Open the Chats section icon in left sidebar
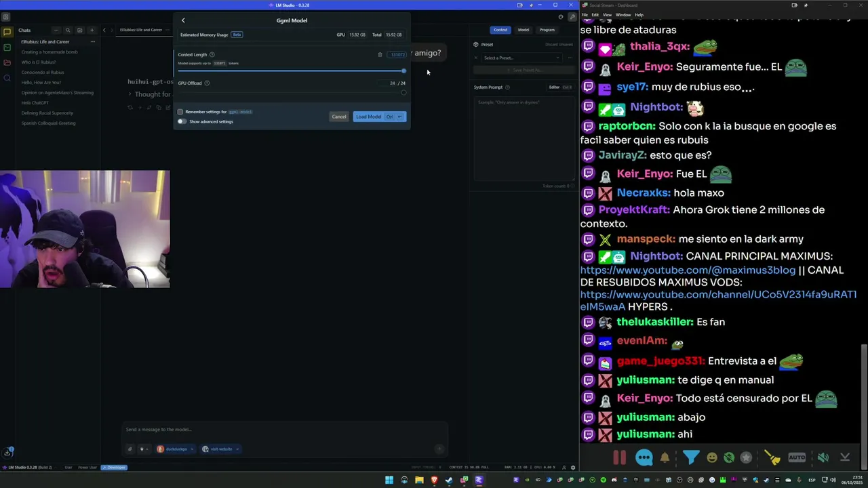 coord(7,32)
